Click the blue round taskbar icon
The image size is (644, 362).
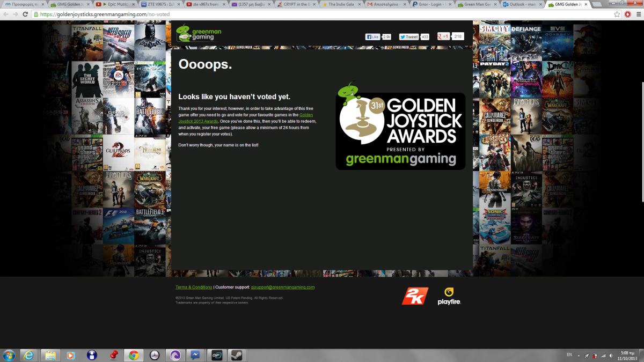(x=92, y=355)
